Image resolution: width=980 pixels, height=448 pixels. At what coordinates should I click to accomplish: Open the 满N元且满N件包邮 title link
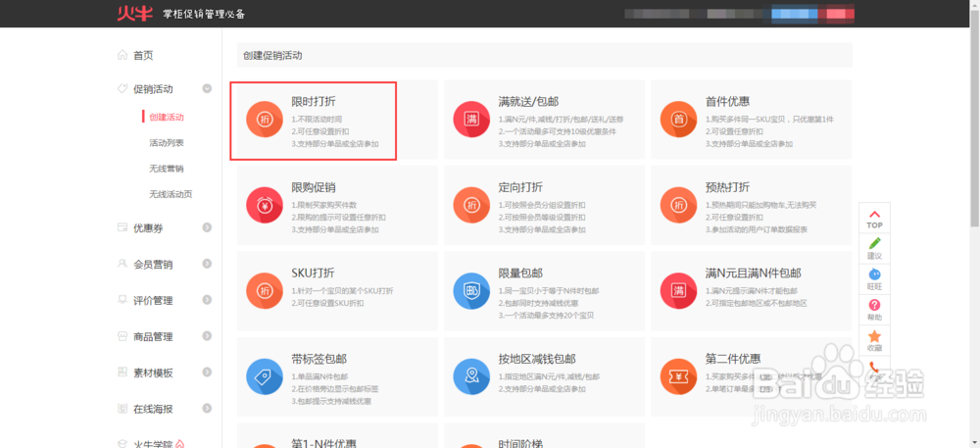point(753,274)
